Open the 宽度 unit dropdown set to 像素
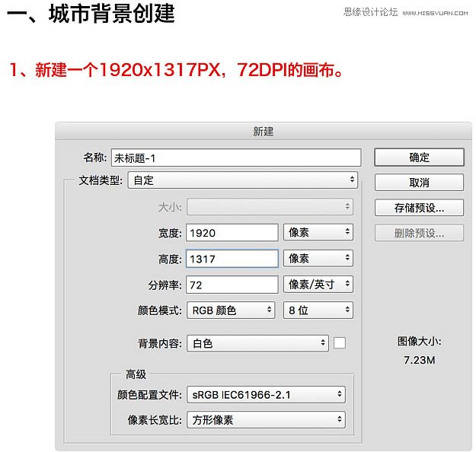 [318, 233]
